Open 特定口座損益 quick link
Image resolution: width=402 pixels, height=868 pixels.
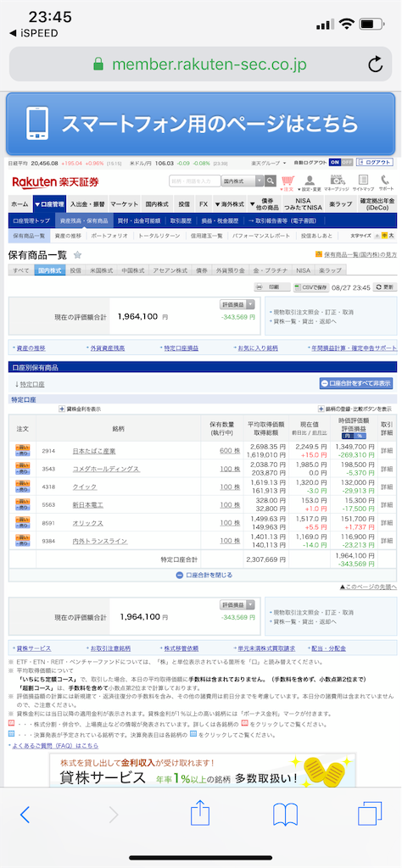pyautogui.click(x=181, y=348)
